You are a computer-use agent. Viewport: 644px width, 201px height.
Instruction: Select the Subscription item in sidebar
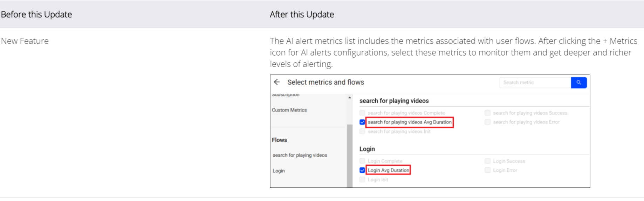(286, 95)
